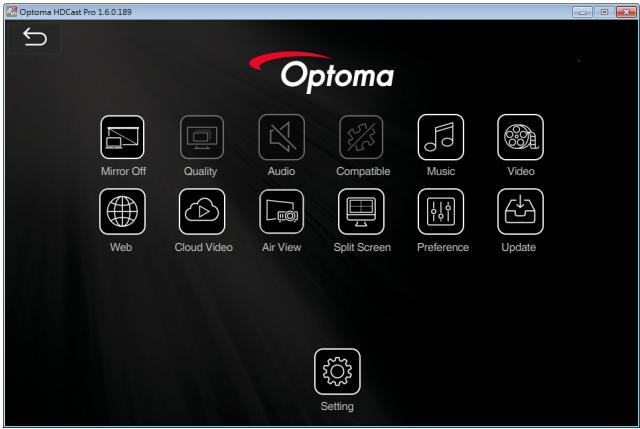Click the back arrow icon
The width and height of the screenshot is (640, 429).
click(35, 37)
